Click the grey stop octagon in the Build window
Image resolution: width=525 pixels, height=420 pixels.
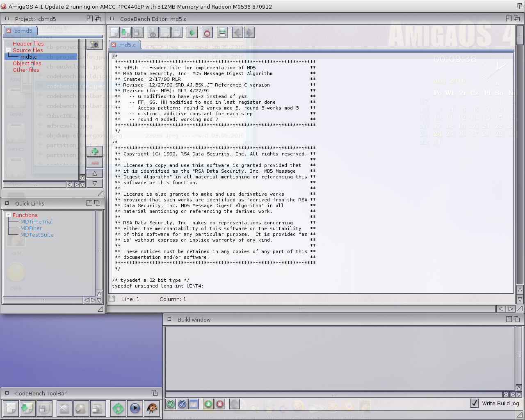click(x=235, y=404)
